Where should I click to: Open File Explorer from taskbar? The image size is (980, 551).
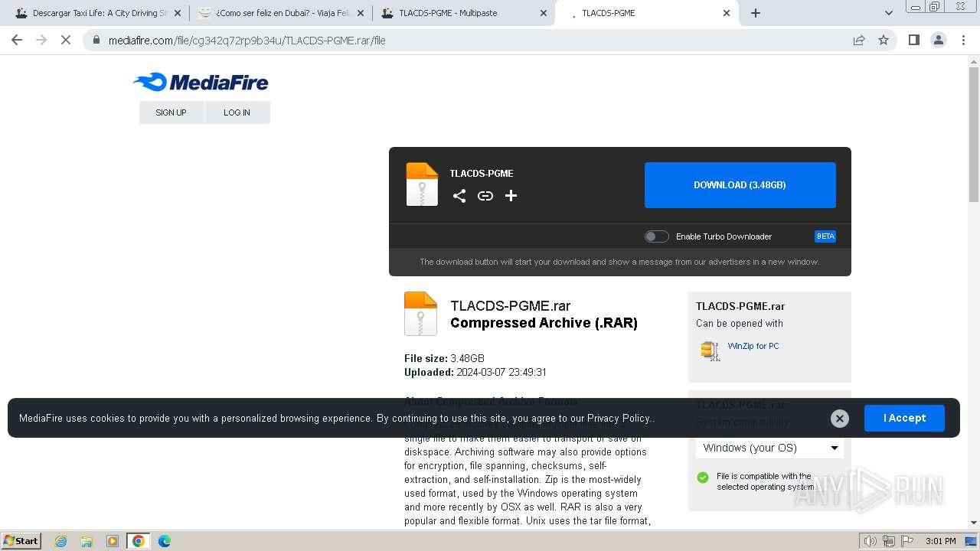pos(87,541)
